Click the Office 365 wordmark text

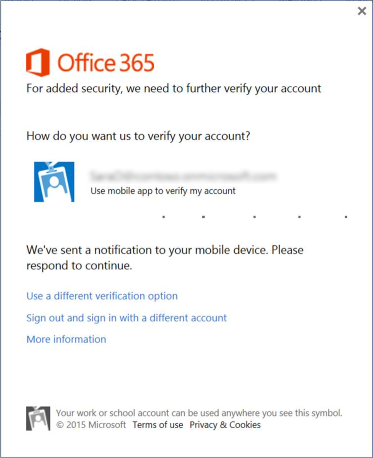point(106,63)
